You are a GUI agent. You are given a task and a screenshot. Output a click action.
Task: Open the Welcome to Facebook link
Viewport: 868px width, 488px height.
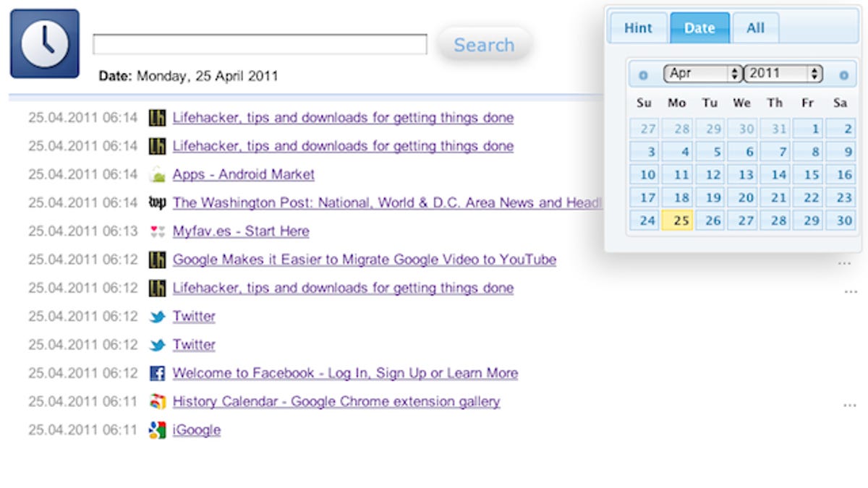tap(345, 373)
